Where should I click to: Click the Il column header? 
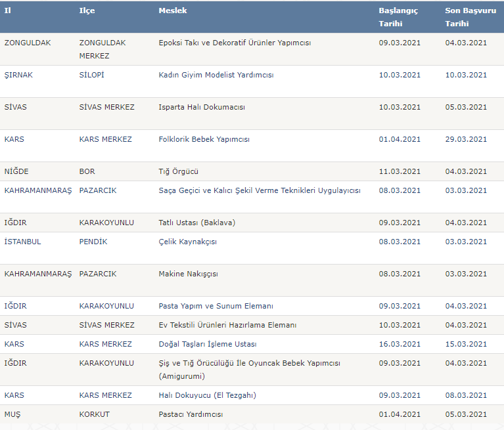(x=8, y=11)
